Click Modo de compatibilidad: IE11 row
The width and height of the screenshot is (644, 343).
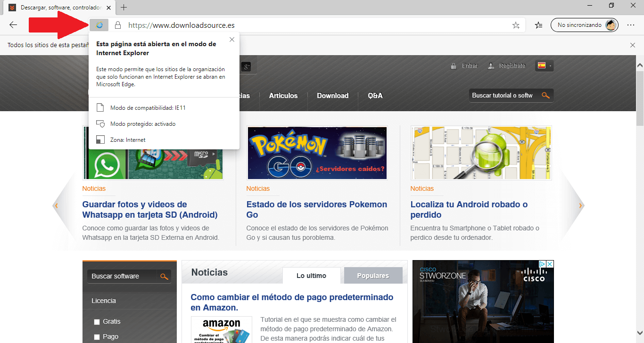pos(164,108)
